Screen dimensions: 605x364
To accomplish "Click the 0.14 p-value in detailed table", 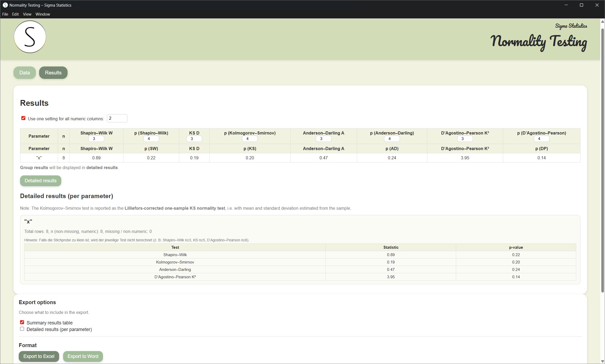I will 516,277.
